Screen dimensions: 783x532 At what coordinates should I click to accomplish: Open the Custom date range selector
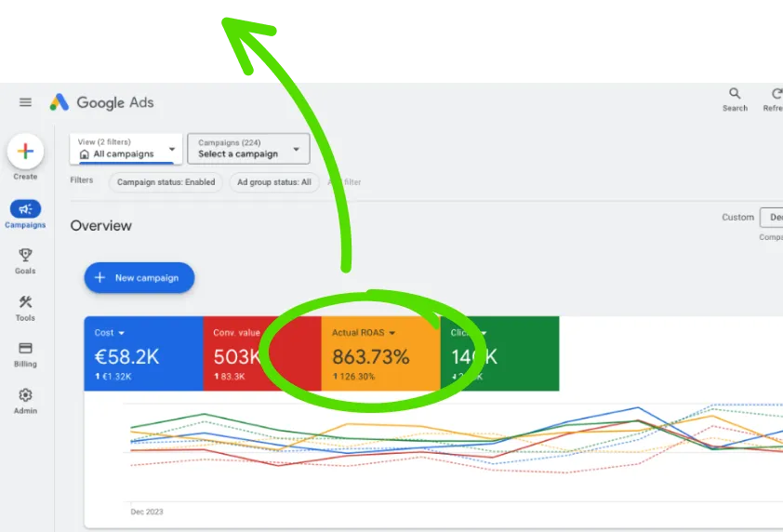pos(771,218)
